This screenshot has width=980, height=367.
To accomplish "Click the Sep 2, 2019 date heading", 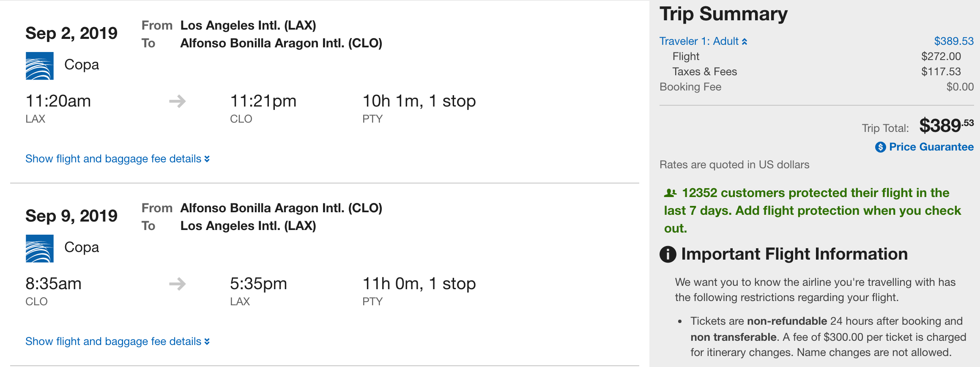I will (71, 33).
